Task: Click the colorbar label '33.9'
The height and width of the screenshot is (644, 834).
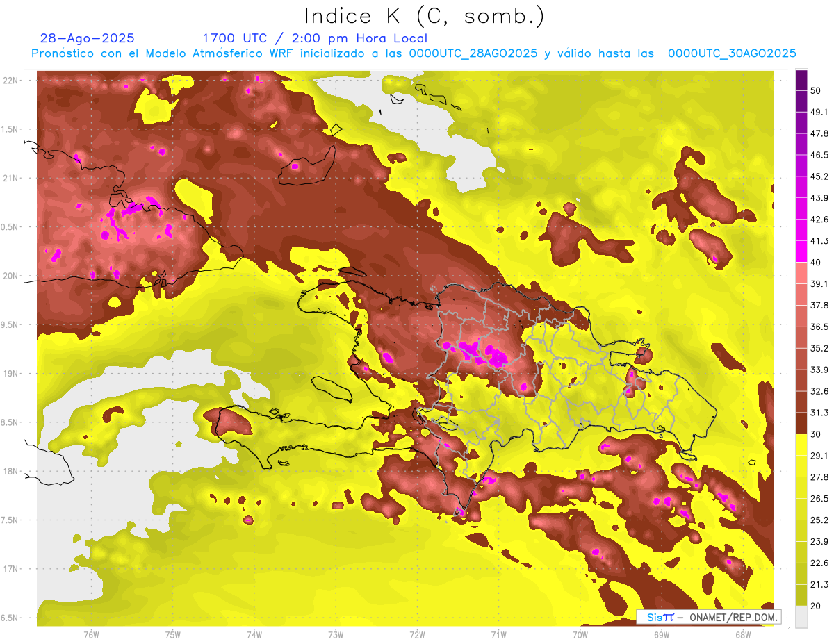Action: tap(819, 370)
